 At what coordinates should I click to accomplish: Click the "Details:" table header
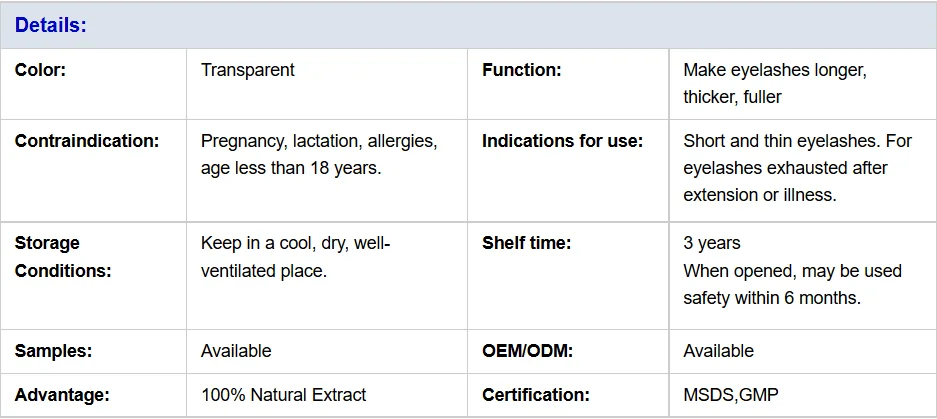click(51, 25)
